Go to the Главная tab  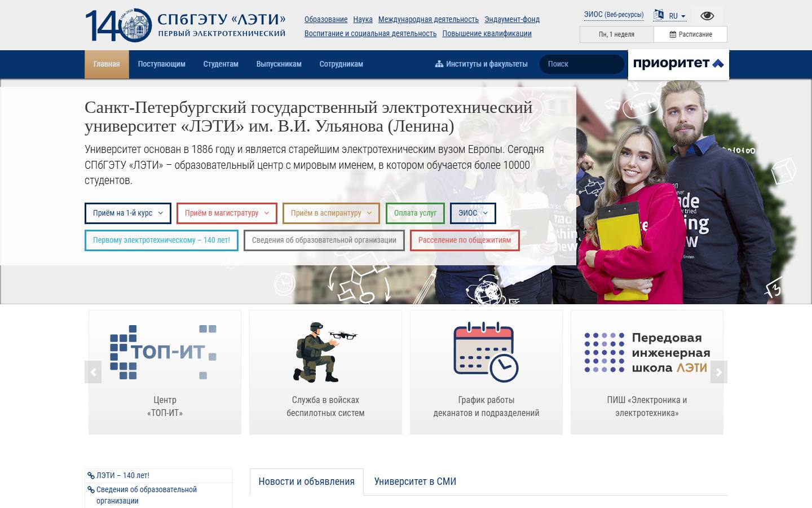click(107, 64)
